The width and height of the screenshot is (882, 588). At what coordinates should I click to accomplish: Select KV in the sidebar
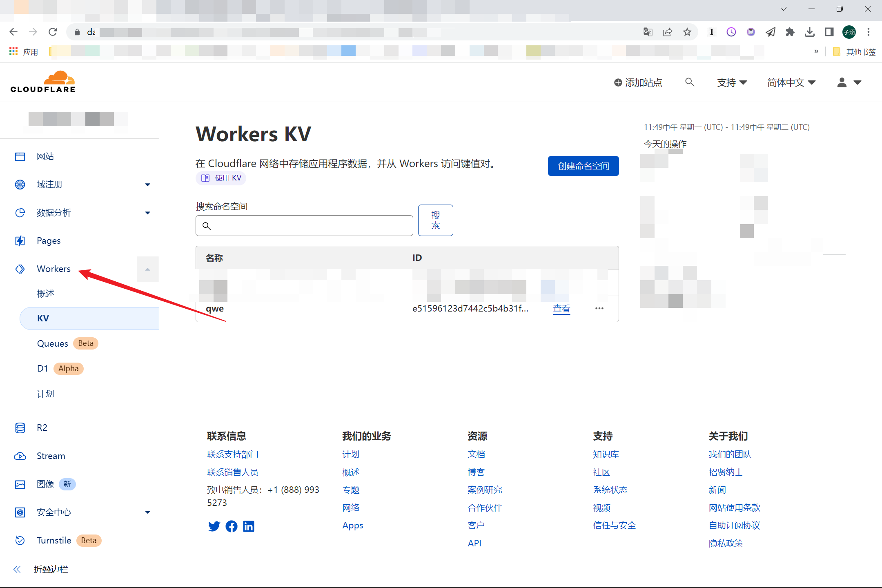coord(89,318)
